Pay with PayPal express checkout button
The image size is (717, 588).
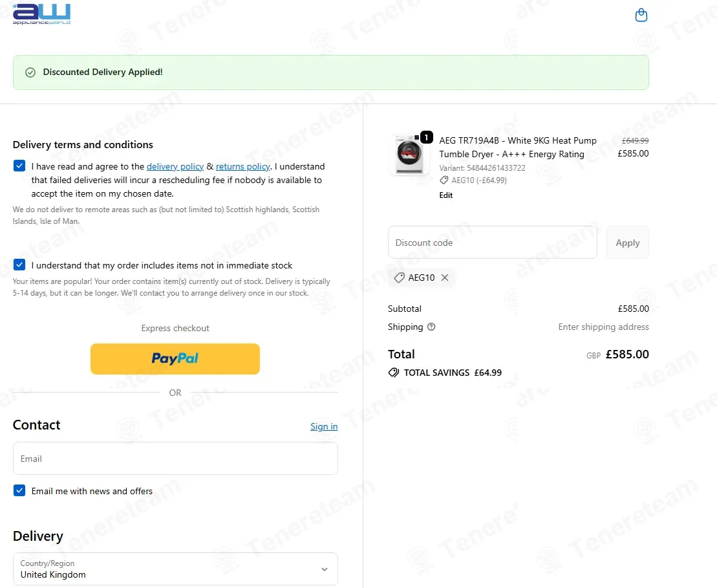pos(175,358)
